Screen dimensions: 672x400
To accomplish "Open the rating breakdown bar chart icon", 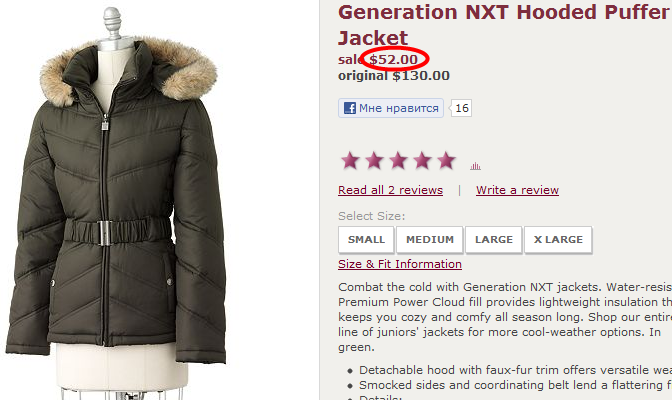I will [475, 166].
